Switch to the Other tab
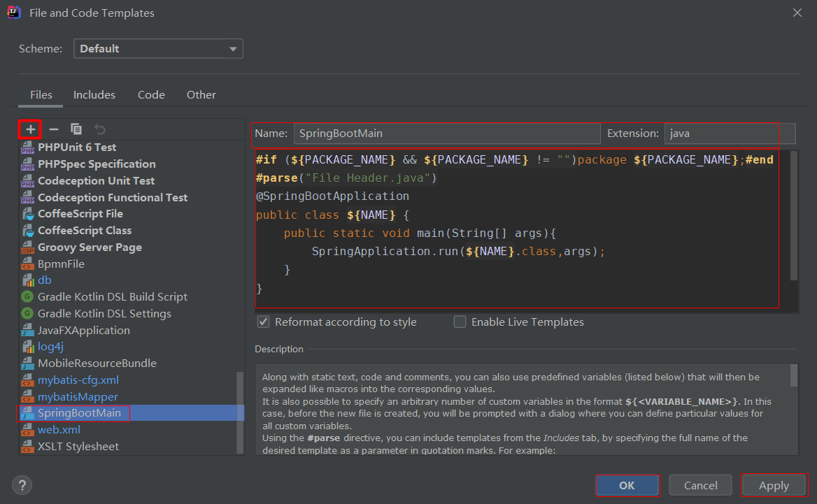817x504 pixels. pos(201,95)
